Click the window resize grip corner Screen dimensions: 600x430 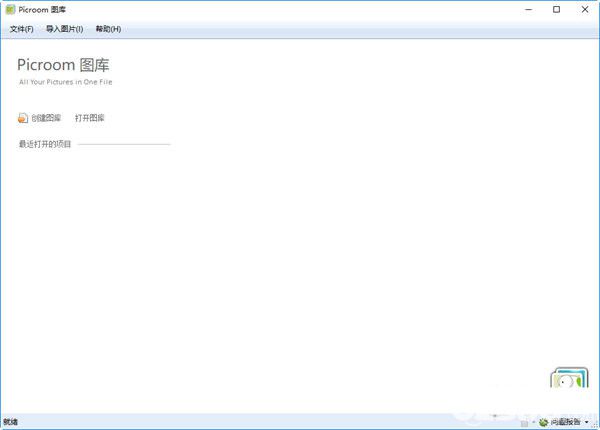click(595, 425)
